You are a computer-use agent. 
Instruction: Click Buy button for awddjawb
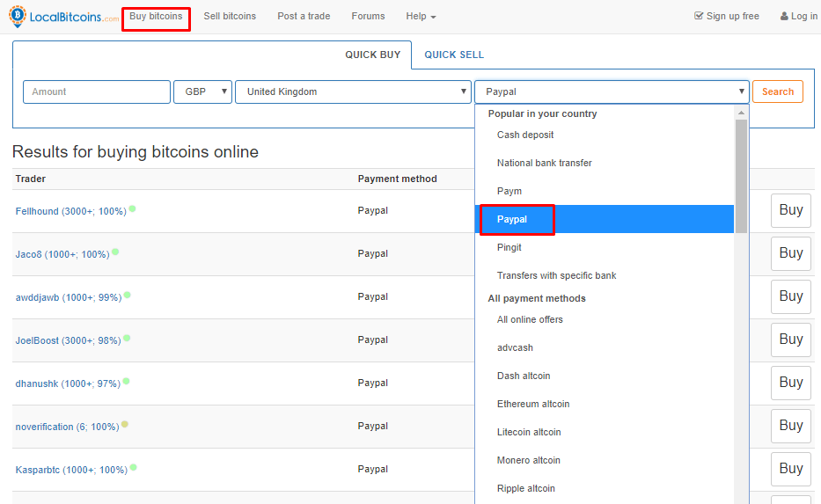[x=790, y=296]
